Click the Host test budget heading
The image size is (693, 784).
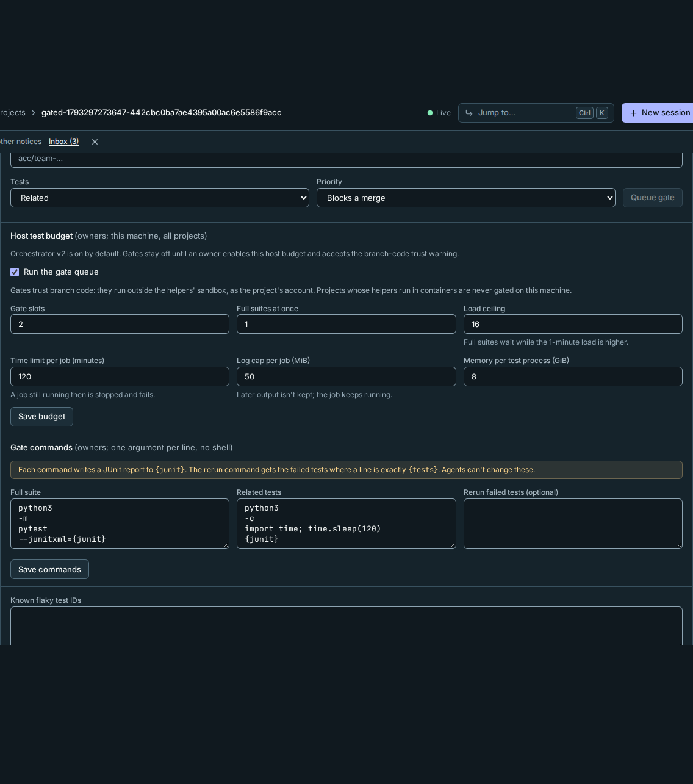[41, 236]
